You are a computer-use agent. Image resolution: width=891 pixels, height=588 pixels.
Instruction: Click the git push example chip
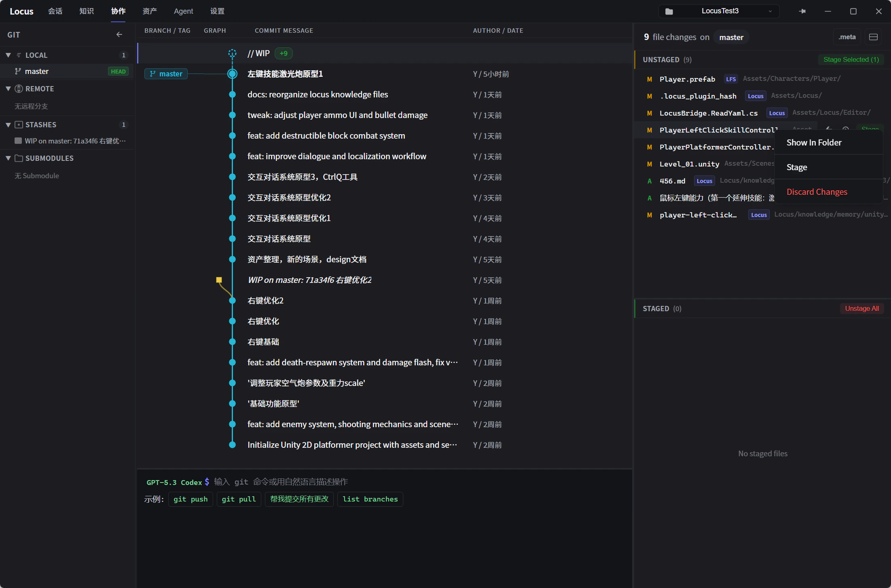[x=190, y=499]
